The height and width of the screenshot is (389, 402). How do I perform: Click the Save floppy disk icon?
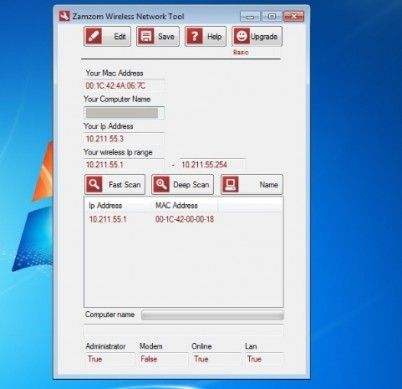[146, 36]
